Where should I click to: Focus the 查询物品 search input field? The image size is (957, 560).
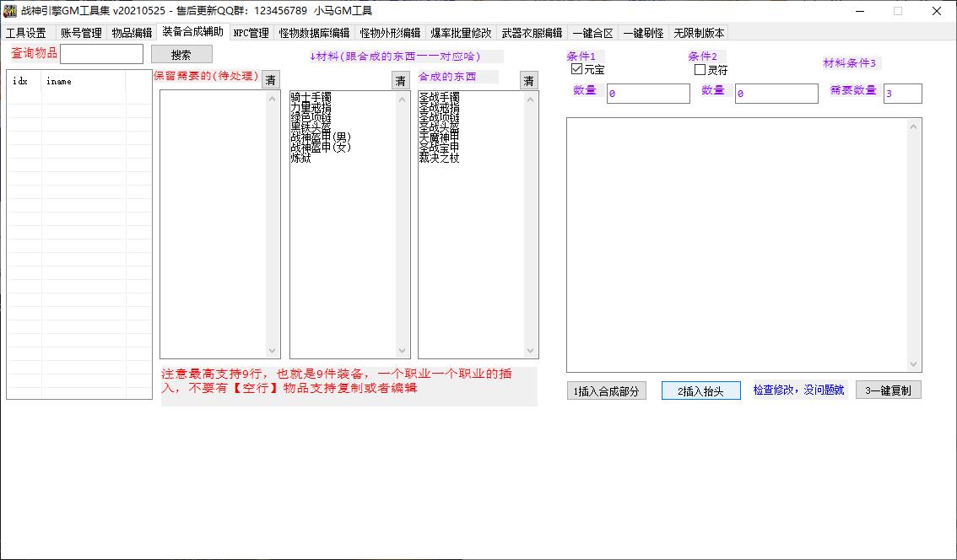click(x=101, y=54)
